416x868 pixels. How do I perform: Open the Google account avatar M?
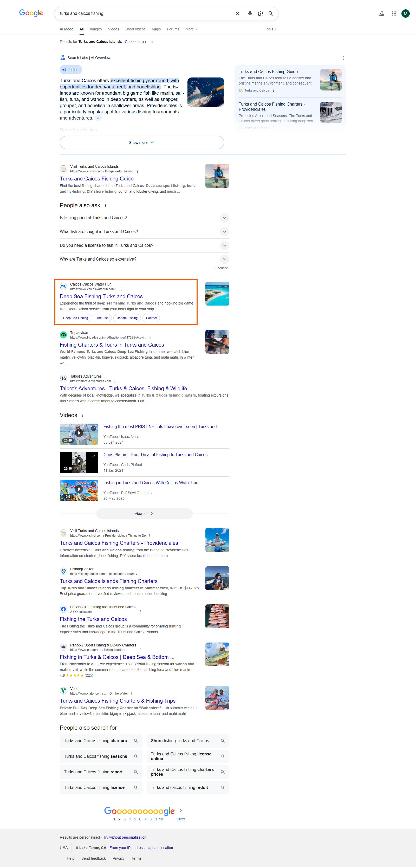406,14
